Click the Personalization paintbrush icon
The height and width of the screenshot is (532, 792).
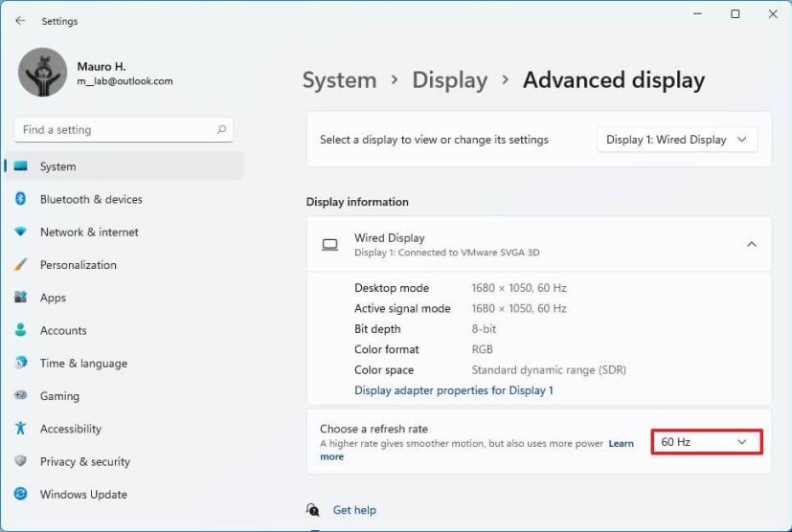click(20, 265)
